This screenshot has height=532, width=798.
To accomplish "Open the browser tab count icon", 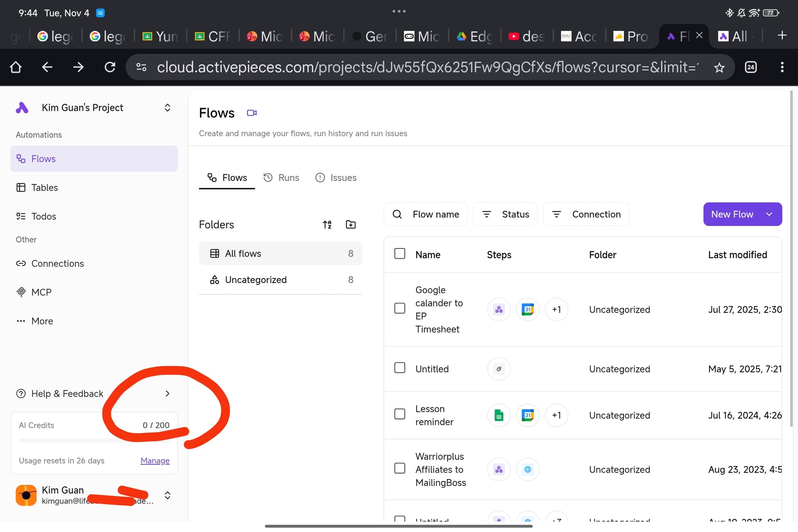I will click(x=751, y=67).
